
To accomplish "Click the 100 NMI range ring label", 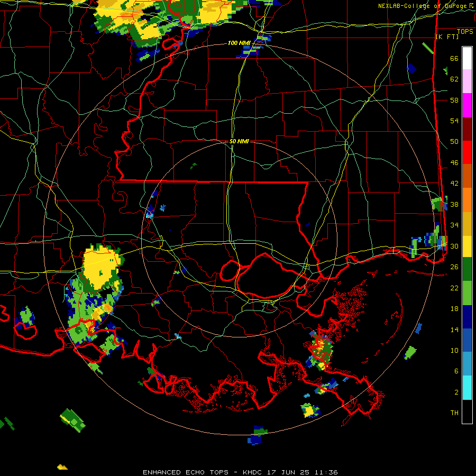I will (x=239, y=43).
